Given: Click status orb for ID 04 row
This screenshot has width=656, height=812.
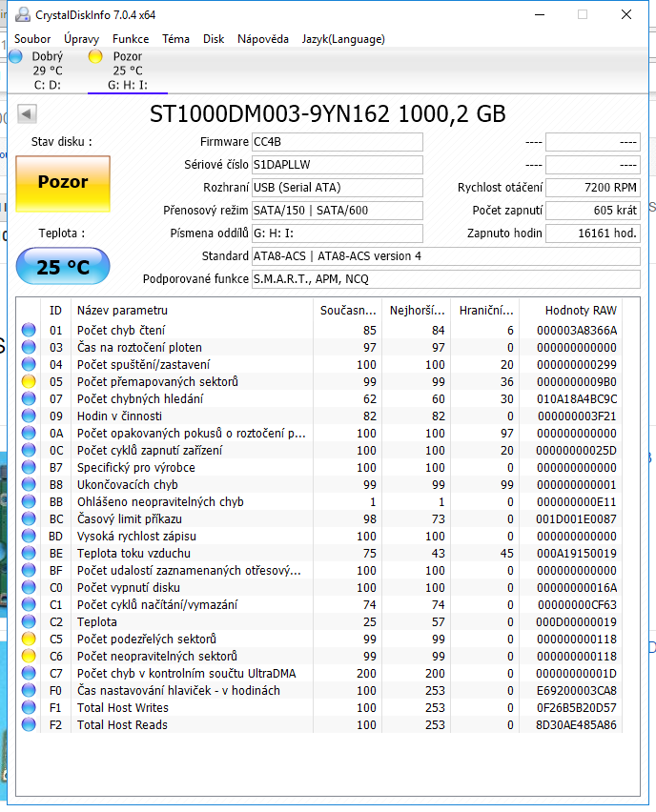Looking at the screenshot, I should pyautogui.click(x=29, y=364).
